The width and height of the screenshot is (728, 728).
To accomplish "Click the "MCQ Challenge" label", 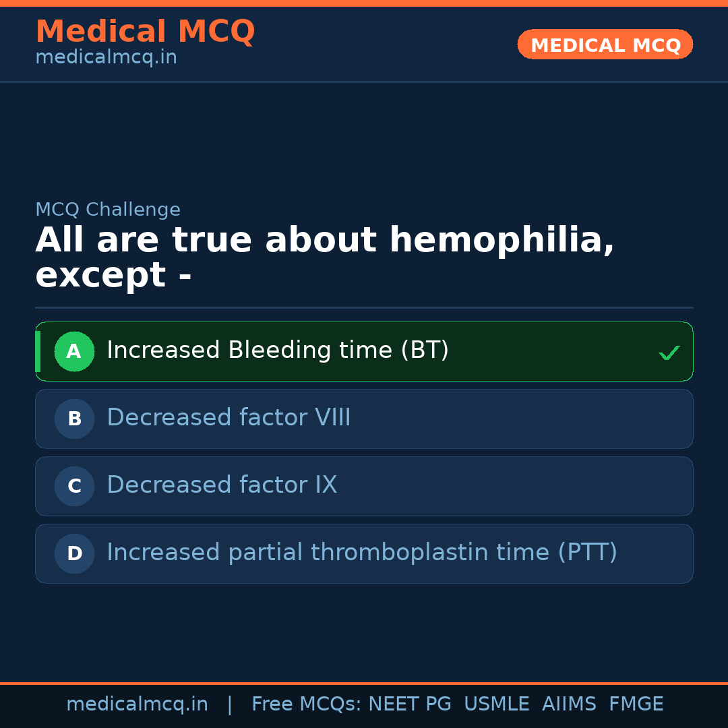I will (x=108, y=210).
